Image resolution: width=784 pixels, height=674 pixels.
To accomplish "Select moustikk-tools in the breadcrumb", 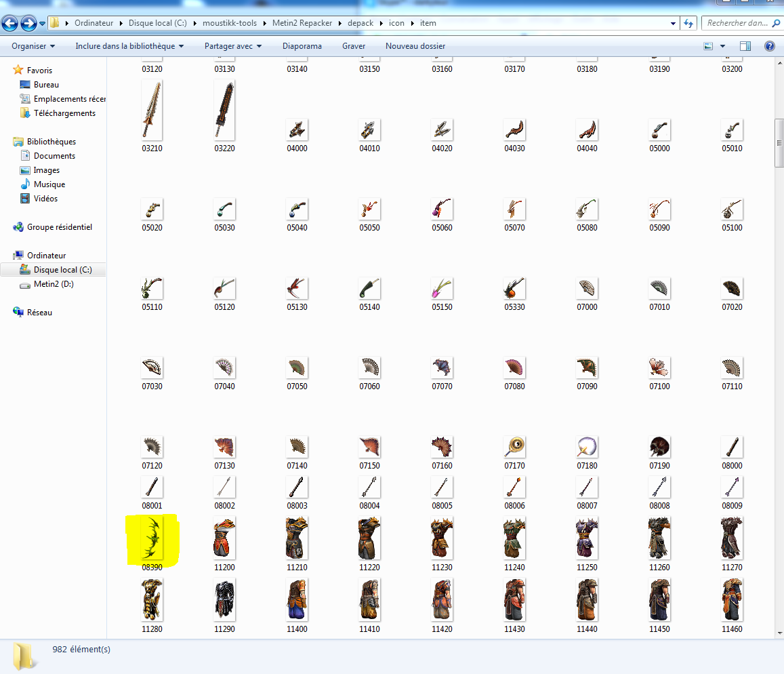I will (230, 23).
